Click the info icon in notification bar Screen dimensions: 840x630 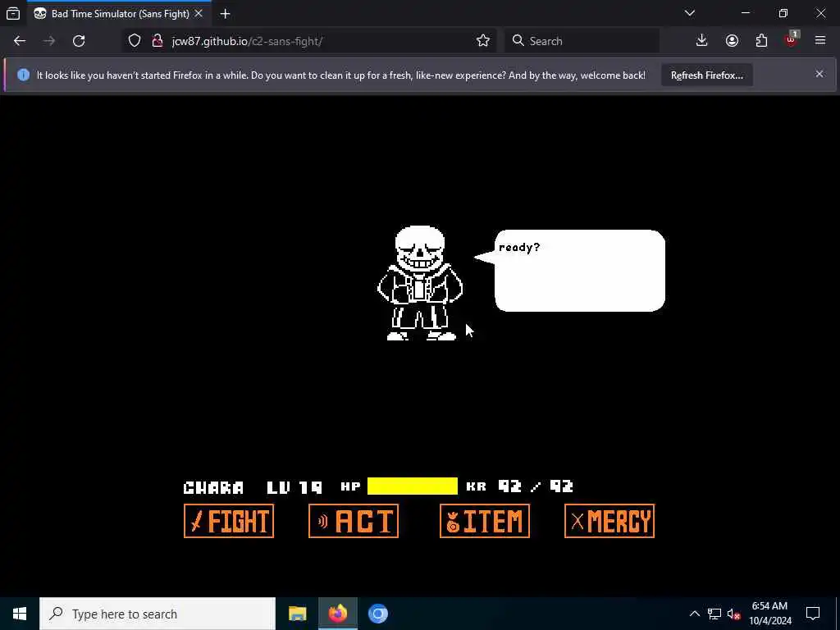23,75
